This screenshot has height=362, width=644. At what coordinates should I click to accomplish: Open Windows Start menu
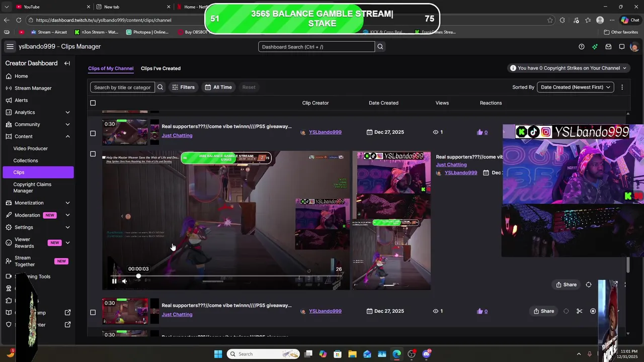click(218, 354)
